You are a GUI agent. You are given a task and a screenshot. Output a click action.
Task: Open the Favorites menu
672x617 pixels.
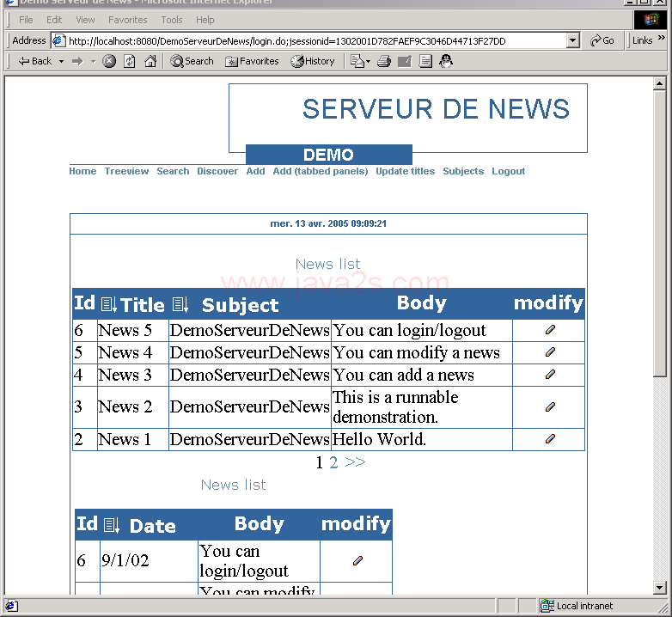(127, 20)
